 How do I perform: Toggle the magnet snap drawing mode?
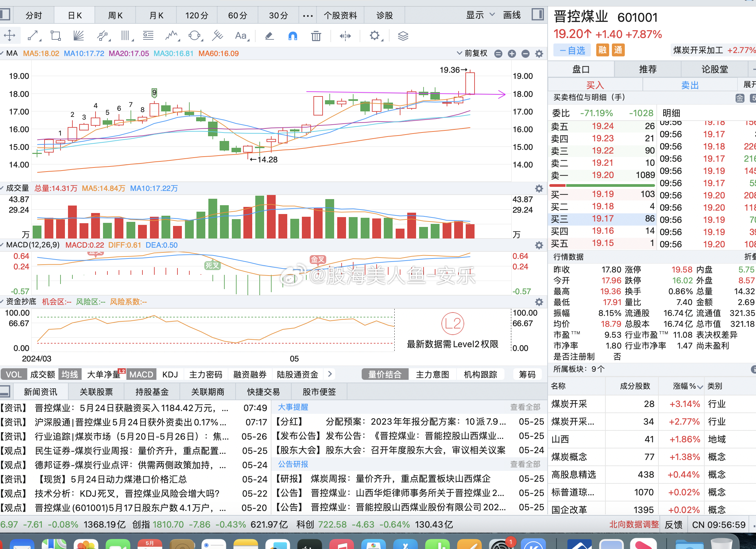[x=293, y=36]
